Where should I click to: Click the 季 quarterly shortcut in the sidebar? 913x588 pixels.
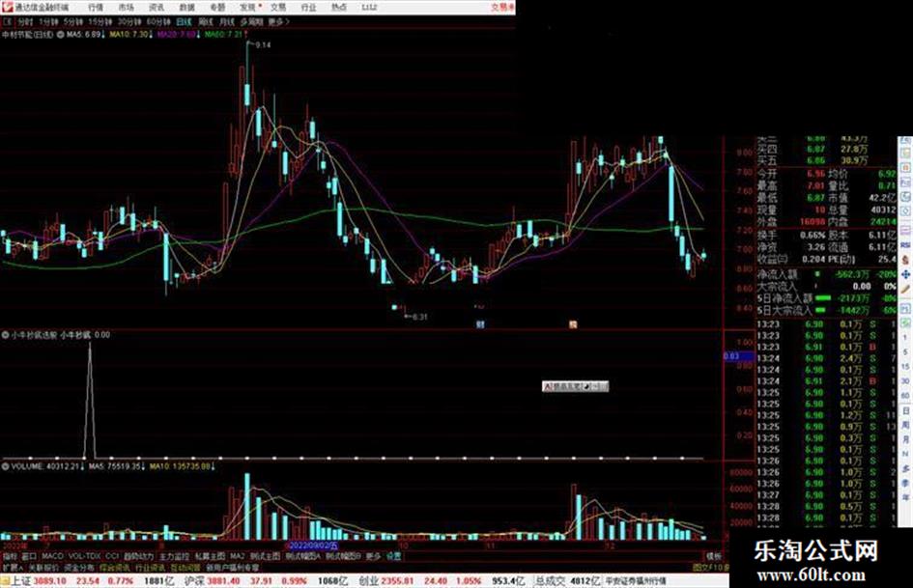coord(905,483)
